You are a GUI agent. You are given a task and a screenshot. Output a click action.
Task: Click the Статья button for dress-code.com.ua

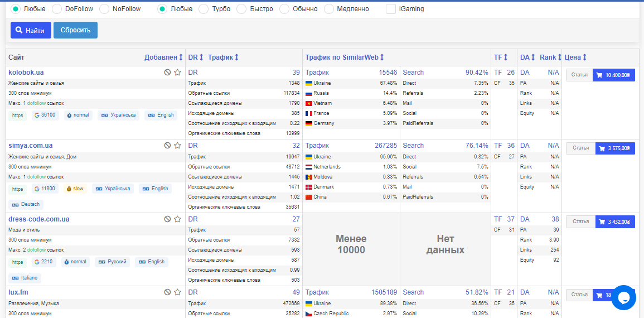tap(581, 222)
